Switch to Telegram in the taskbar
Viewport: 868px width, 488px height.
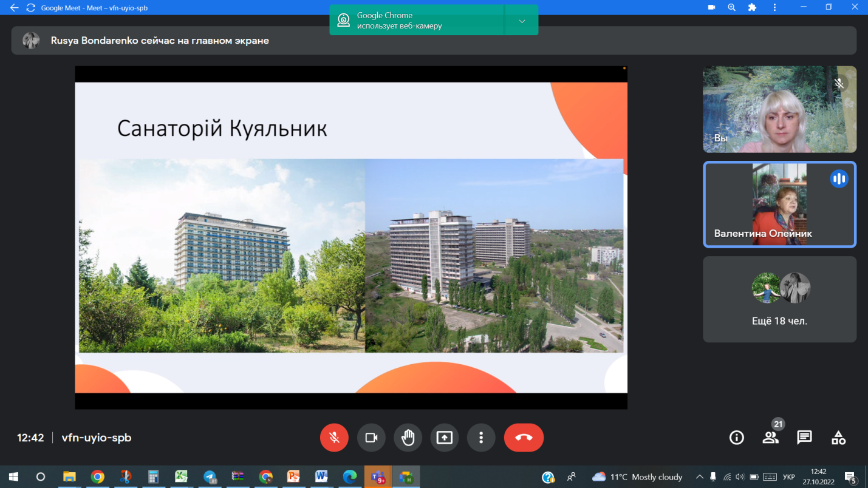click(210, 477)
